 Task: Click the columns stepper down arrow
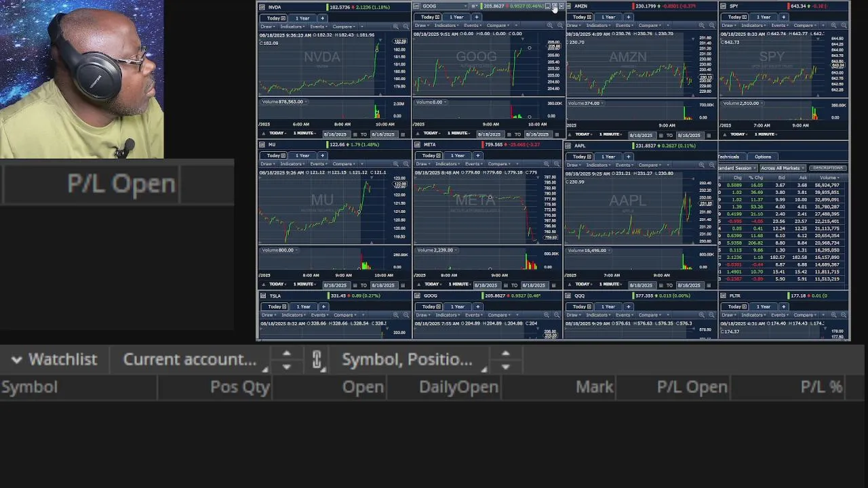(505, 367)
